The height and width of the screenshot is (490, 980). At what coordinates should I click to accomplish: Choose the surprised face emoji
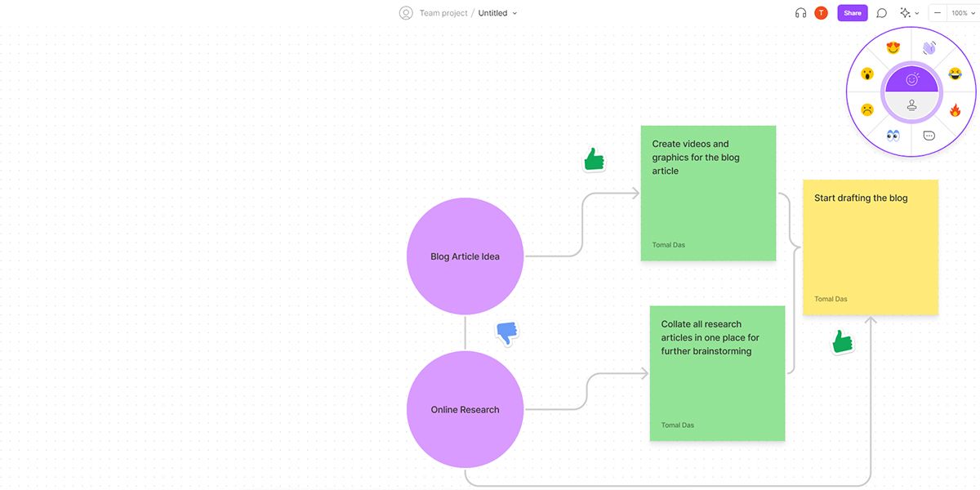pos(867,74)
